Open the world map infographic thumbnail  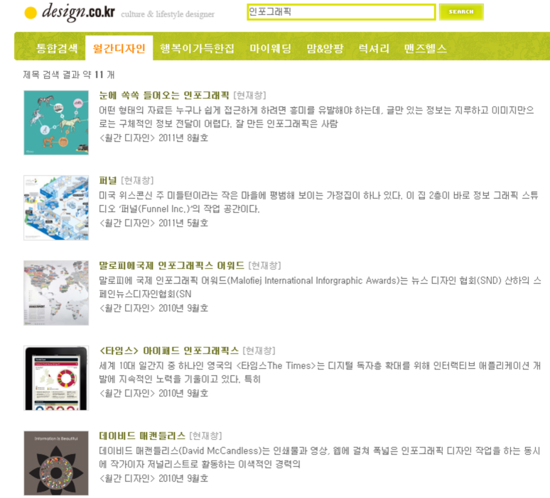point(56,293)
